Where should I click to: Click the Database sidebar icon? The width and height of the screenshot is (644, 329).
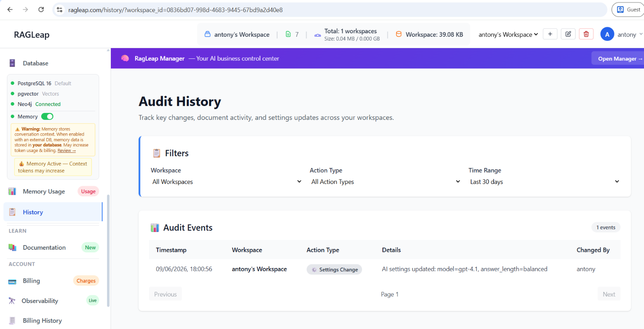pyautogui.click(x=12, y=63)
